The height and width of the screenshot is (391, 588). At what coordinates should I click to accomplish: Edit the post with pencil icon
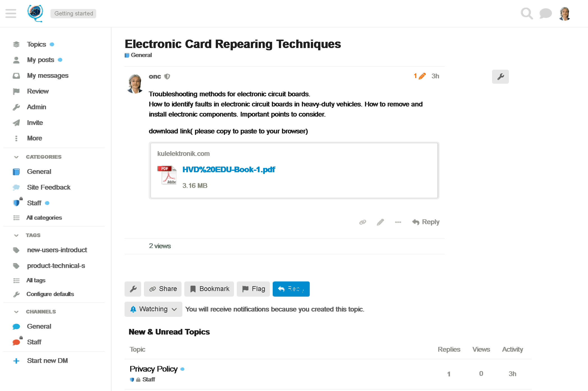380,222
